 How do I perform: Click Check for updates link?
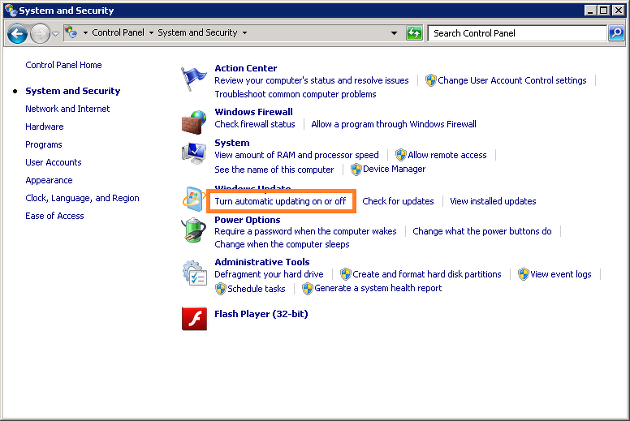pyautogui.click(x=398, y=201)
